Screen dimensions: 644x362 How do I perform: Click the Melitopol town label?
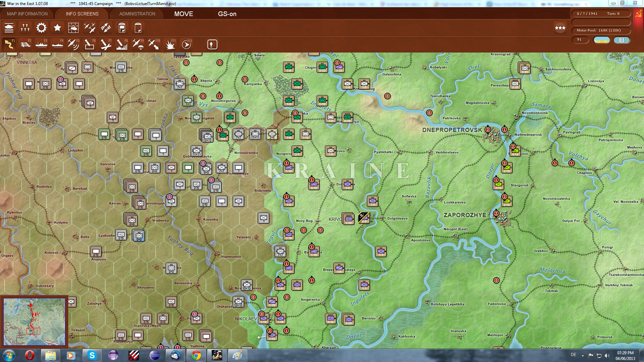[495, 335]
